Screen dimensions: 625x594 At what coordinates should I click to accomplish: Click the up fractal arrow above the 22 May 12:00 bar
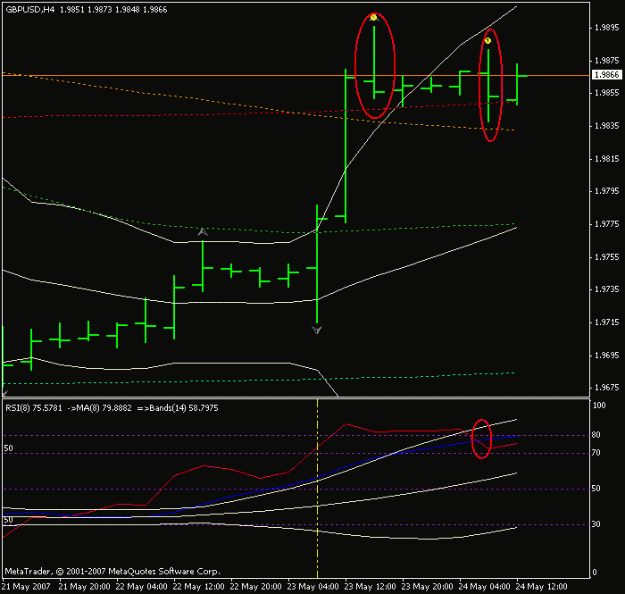[x=202, y=232]
